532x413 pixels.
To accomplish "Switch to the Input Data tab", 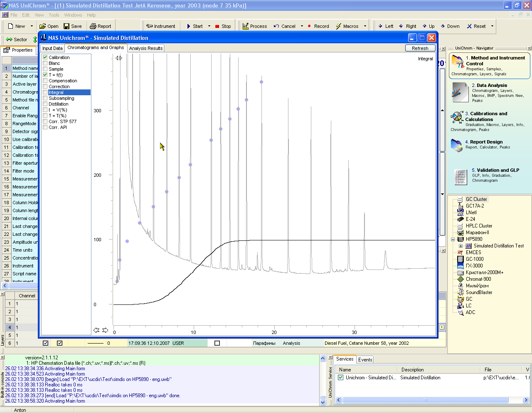I will pos(52,48).
